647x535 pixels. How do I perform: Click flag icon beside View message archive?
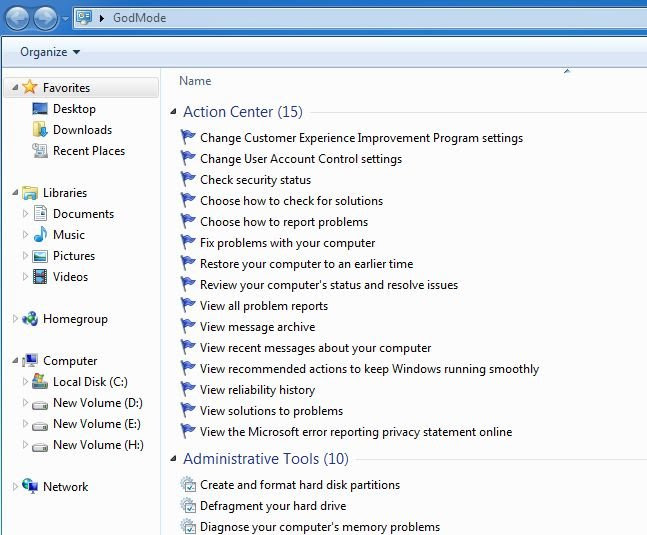pyautogui.click(x=188, y=326)
